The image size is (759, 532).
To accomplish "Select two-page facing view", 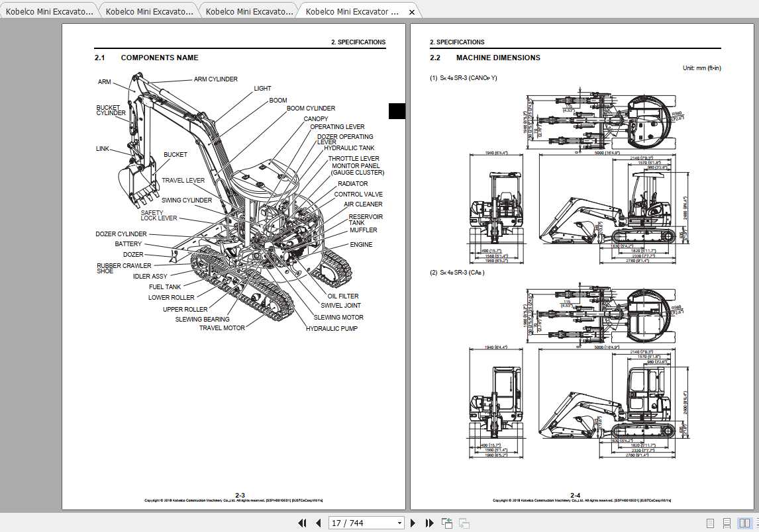I will (744, 523).
